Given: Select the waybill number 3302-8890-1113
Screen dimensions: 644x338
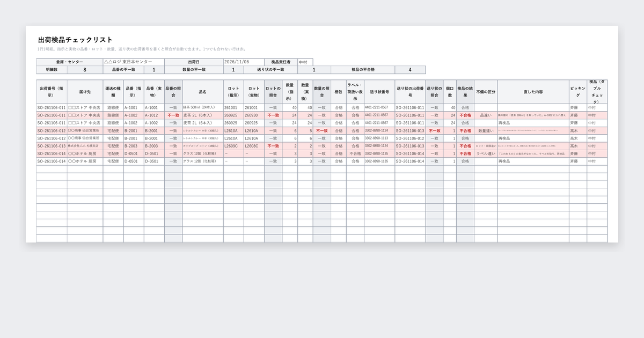Looking at the screenshot, I should pos(379,138).
